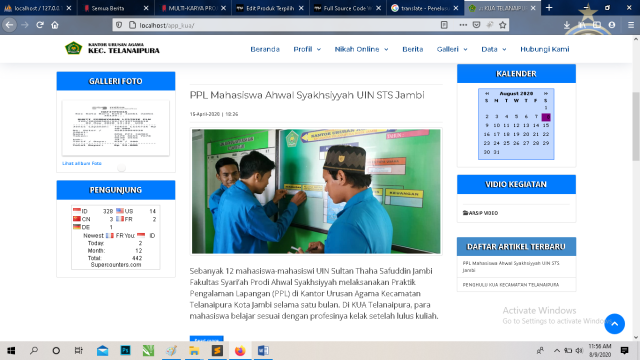Viewport: 640px width, 360px height.
Task: Open the Hubungi Kami menu item
Action: [x=544, y=49]
